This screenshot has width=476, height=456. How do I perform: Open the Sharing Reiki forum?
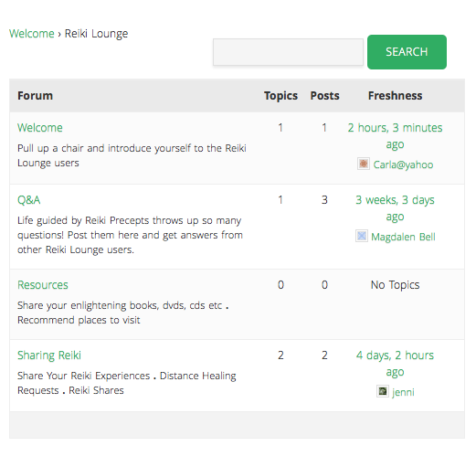49,355
